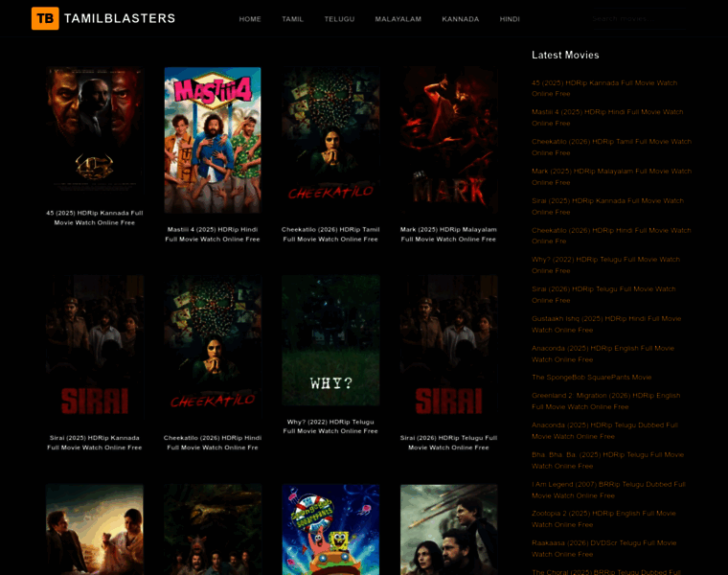Open the Sirai Telugu poster thumbnail
This screenshot has height=575, width=728.
click(448, 348)
